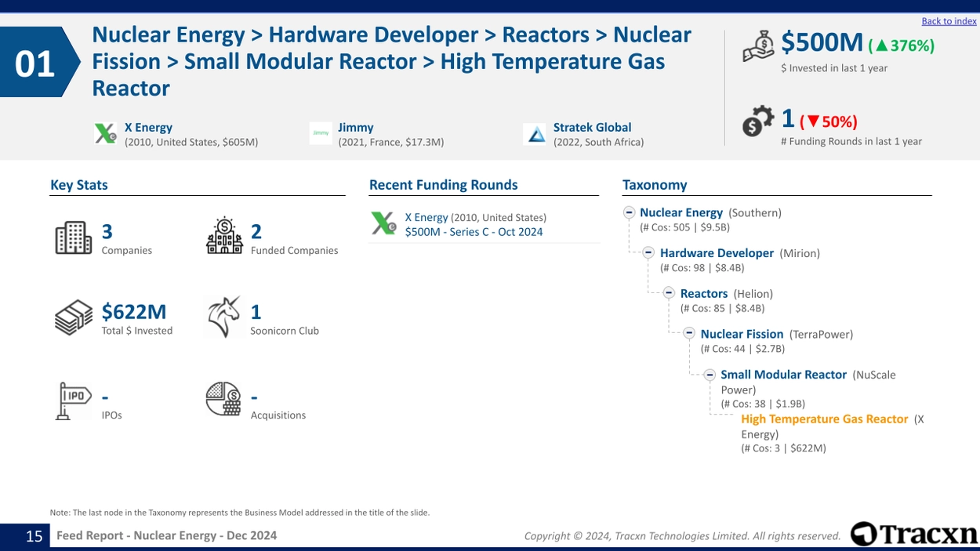Select Reactors in taxonomy tree

(704, 294)
